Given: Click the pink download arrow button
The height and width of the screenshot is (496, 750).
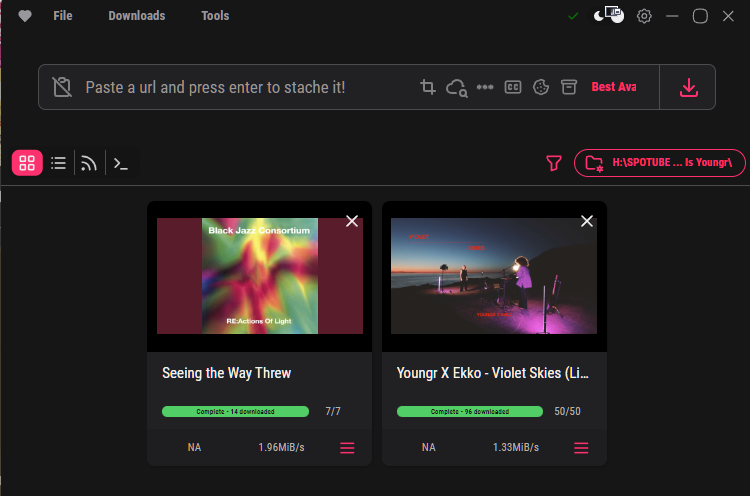Looking at the screenshot, I should 689,88.
